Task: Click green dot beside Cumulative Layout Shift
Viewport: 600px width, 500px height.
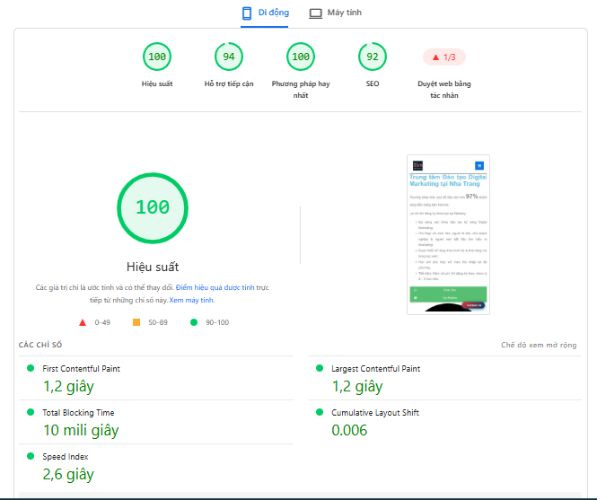Action: point(319,412)
